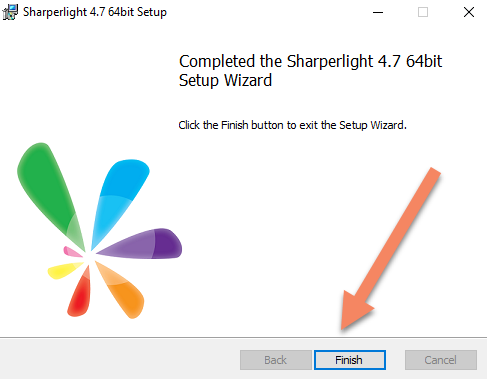Click the purple petal of the Sharperlight logo
Screen dimensions: 487x379
coord(147,245)
